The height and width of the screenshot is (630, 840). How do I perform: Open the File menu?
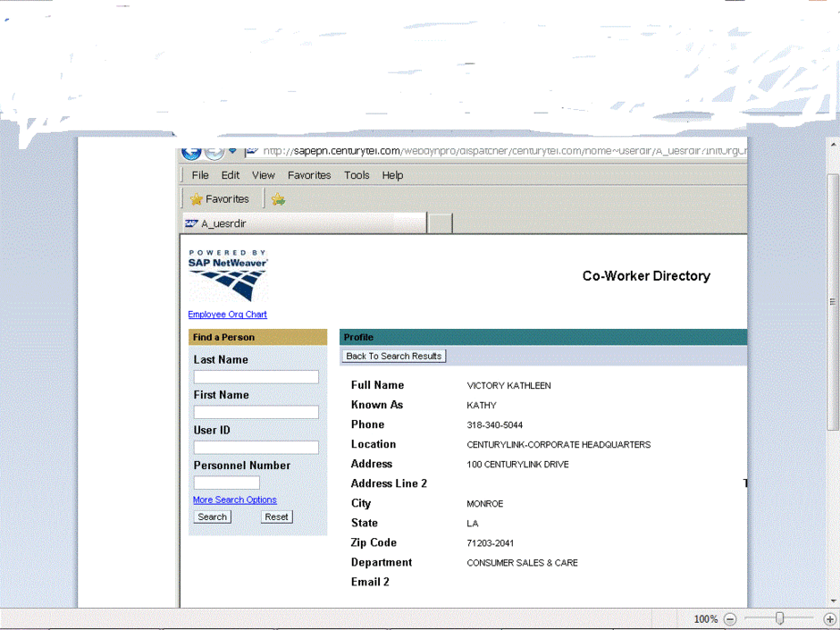(200, 175)
